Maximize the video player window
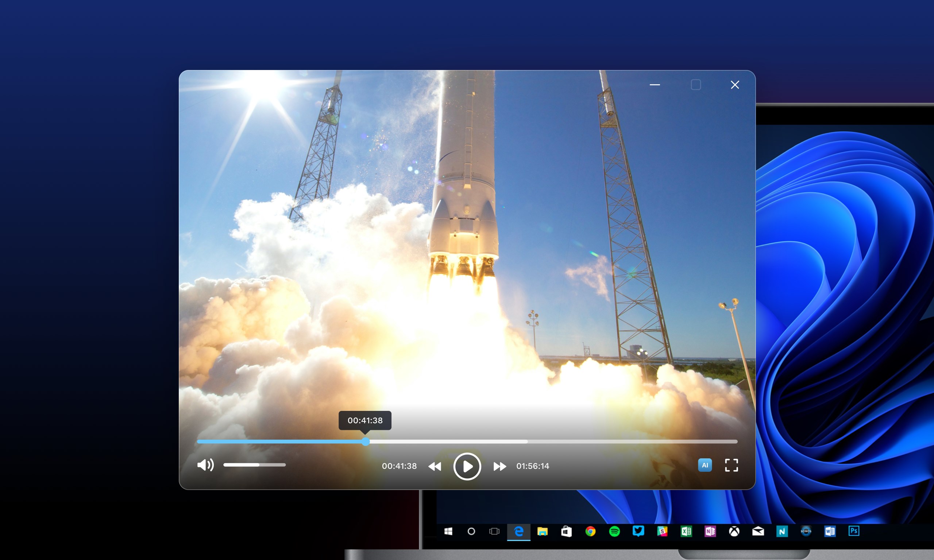The height and width of the screenshot is (560, 934). 695,85
